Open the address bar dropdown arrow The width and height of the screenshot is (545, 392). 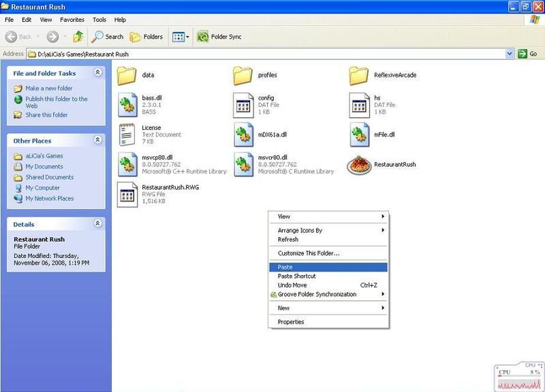(510, 54)
